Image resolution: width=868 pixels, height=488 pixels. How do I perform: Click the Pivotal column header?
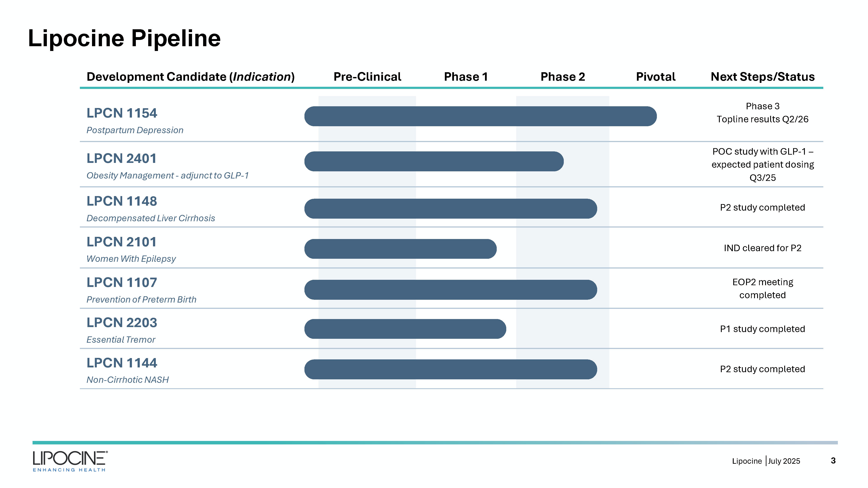click(655, 77)
